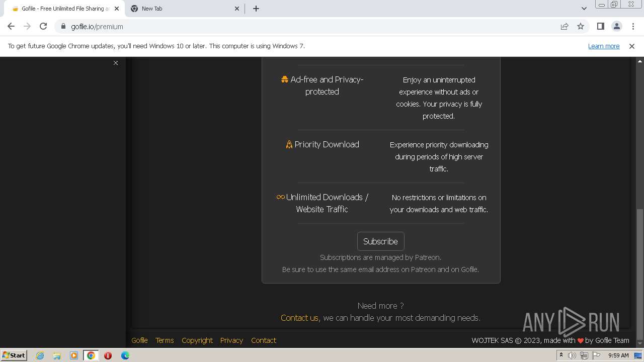The width and height of the screenshot is (644, 362).
Task: Open the Action Center flag icon
Action: click(x=596, y=355)
